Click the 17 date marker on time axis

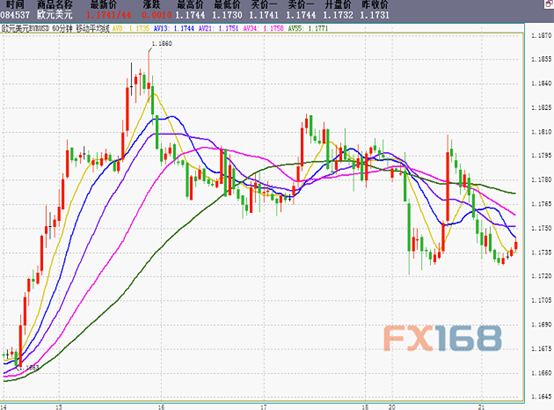tap(263, 407)
